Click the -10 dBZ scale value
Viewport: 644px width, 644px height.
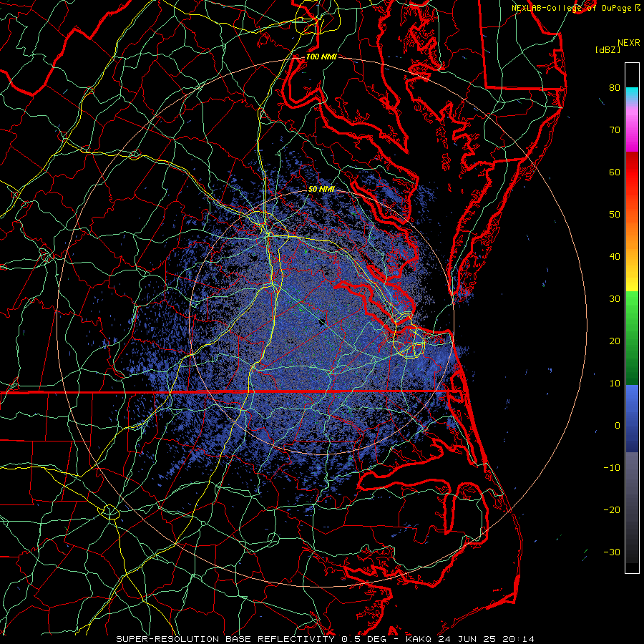612,468
